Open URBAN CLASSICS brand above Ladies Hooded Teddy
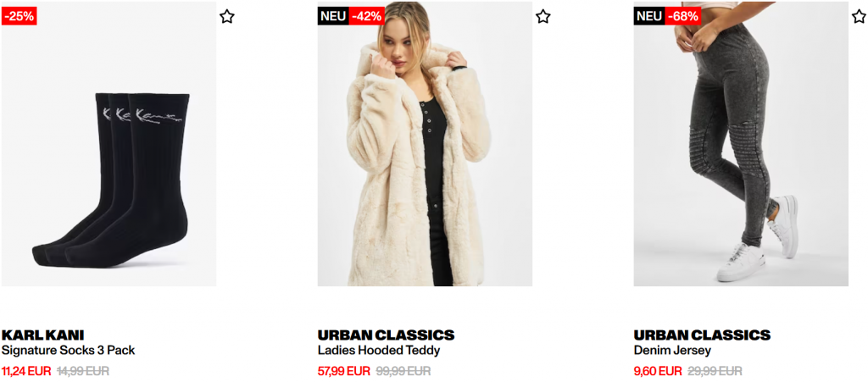This screenshot has width=868, height=382. [x=386, y=335]
